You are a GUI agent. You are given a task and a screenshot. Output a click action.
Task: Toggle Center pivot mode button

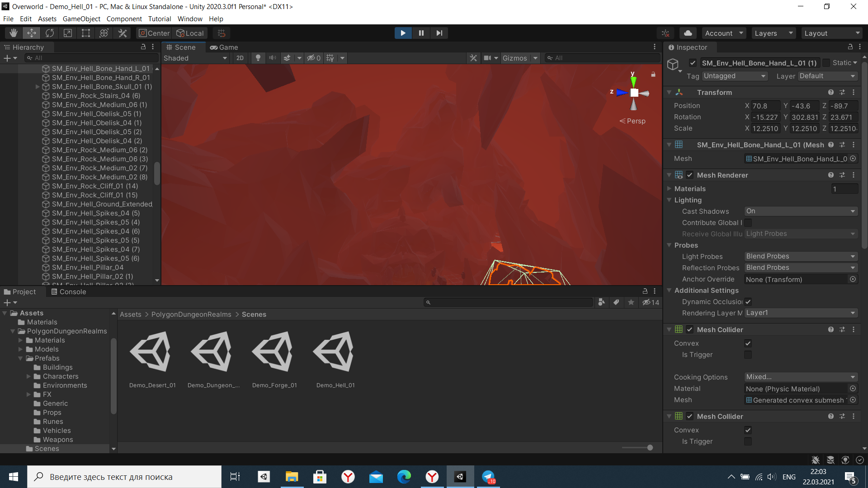click(154, 33)
